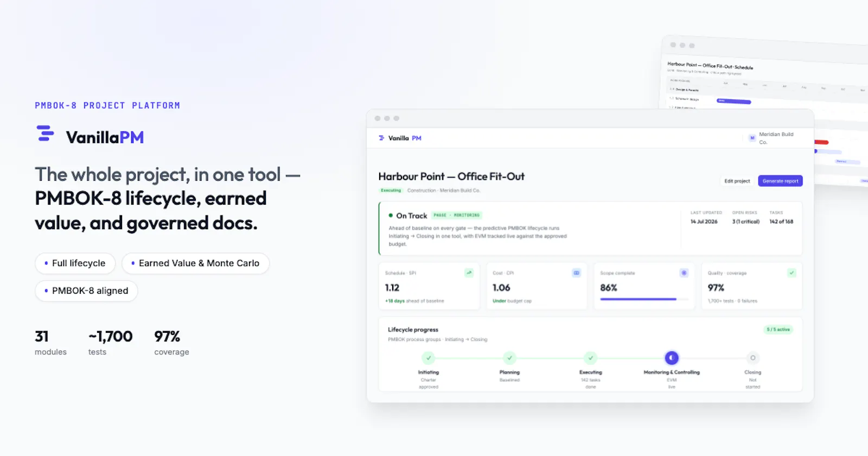This screenshot has height=456, width=868.
Task: Click the Schedule SPI trend arrow icon
Action: pos(469,273)
